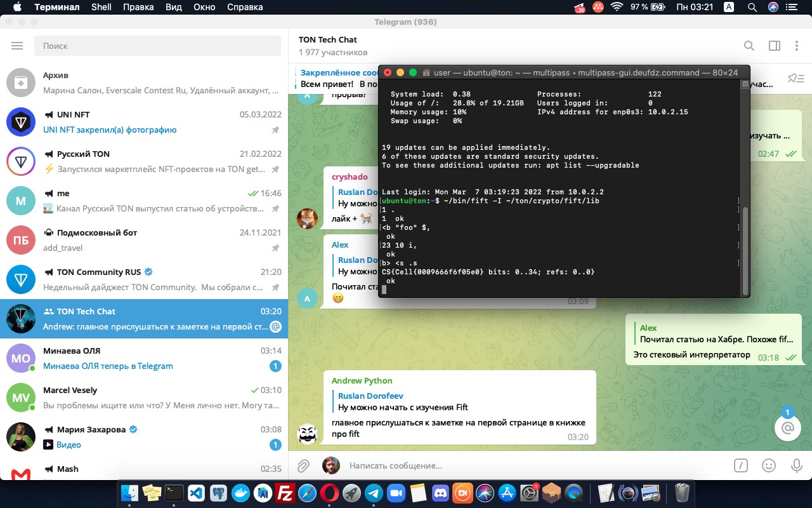Click the mention badge on TON Tech Chat row
Image resolution: width=812 pixels, height=508 pixels.
pos(275,327)
